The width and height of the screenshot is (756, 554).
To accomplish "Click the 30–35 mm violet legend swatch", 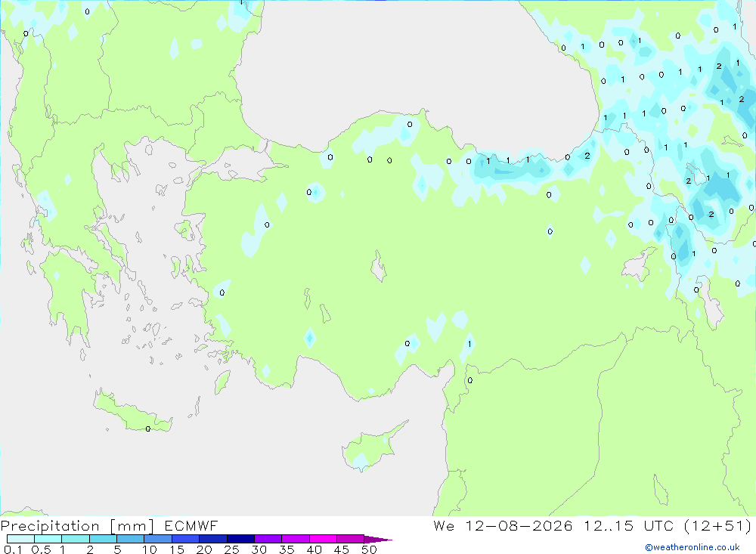I will (268, 539).
